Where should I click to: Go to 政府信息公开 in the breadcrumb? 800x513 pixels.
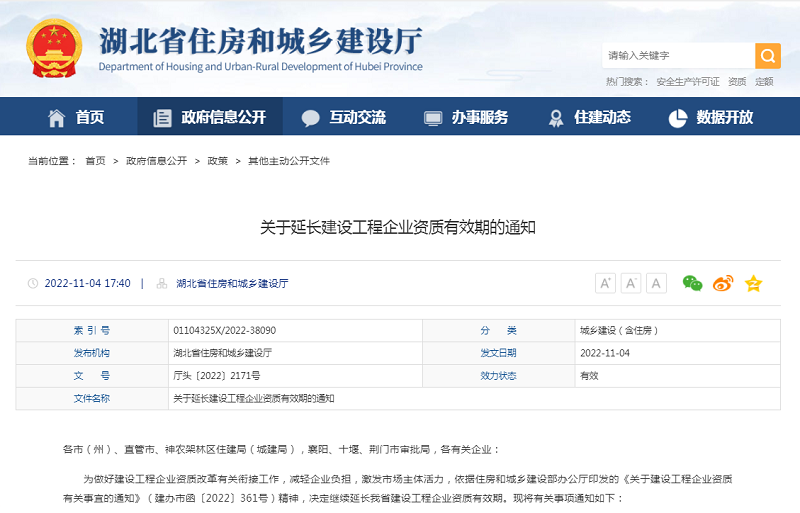157,161
